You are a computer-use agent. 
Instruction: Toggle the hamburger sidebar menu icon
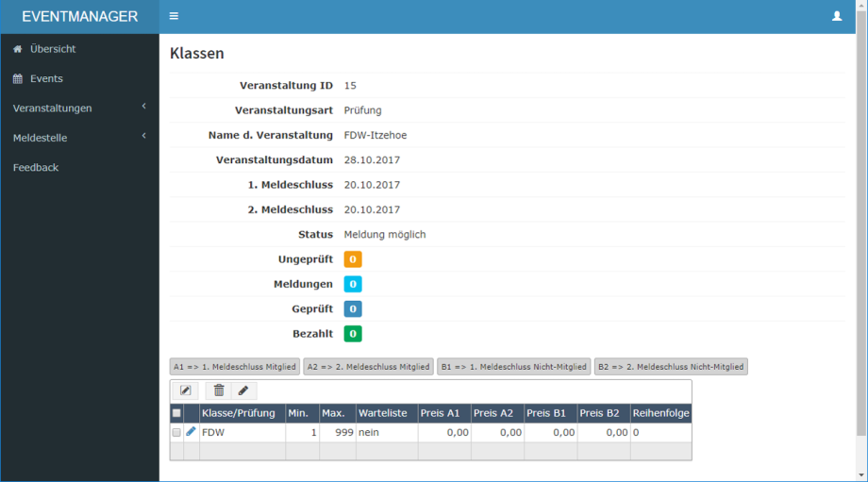click(174, 16)
